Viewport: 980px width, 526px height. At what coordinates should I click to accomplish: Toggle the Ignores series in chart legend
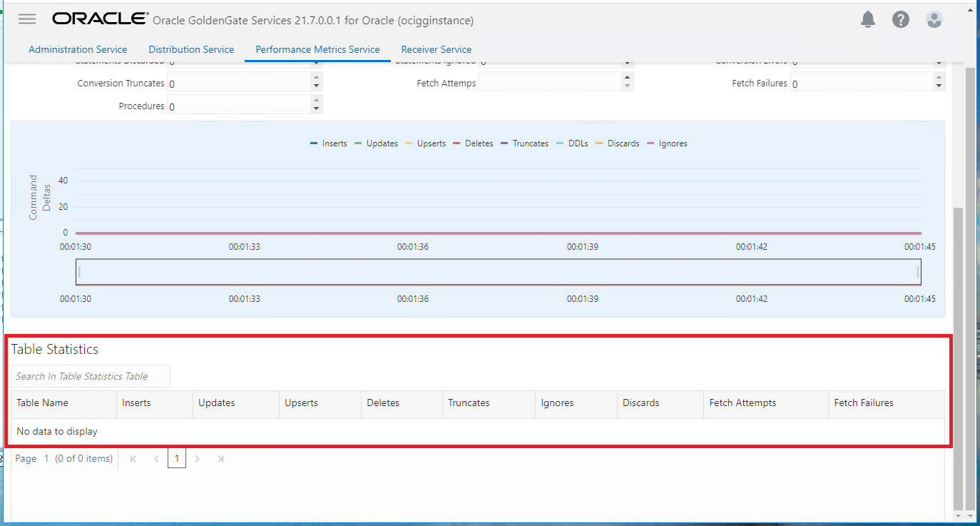pos(667,143)
